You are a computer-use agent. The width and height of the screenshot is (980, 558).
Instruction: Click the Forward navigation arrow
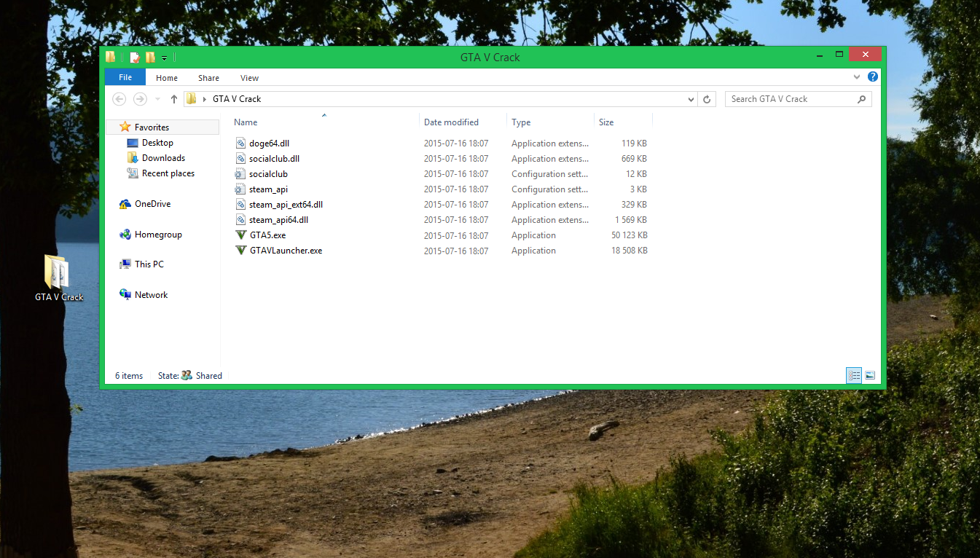click(140, 99)
